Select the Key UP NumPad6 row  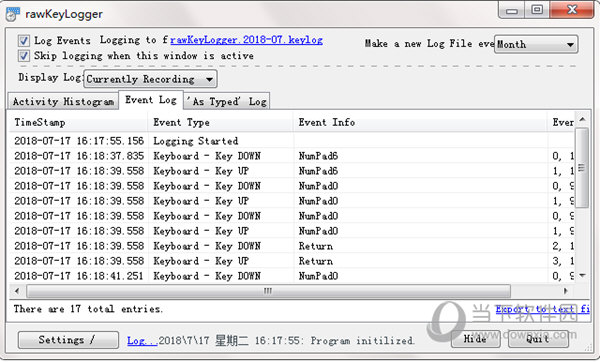tap(292, 171)
